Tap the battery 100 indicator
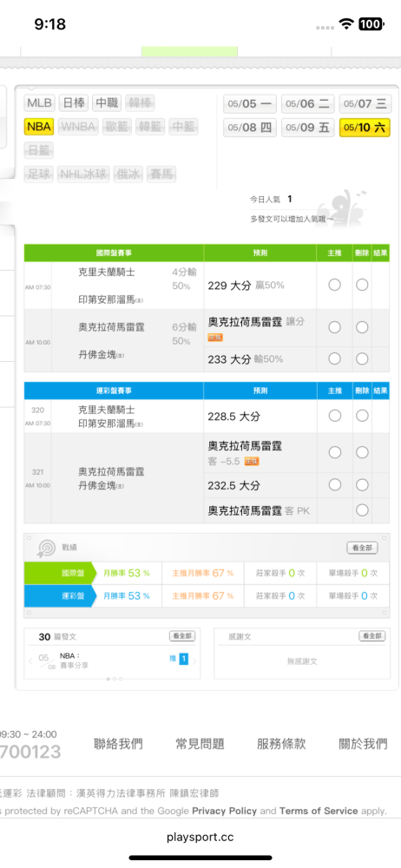This screenshot has width=401, height=868. (x=370, y=23)
